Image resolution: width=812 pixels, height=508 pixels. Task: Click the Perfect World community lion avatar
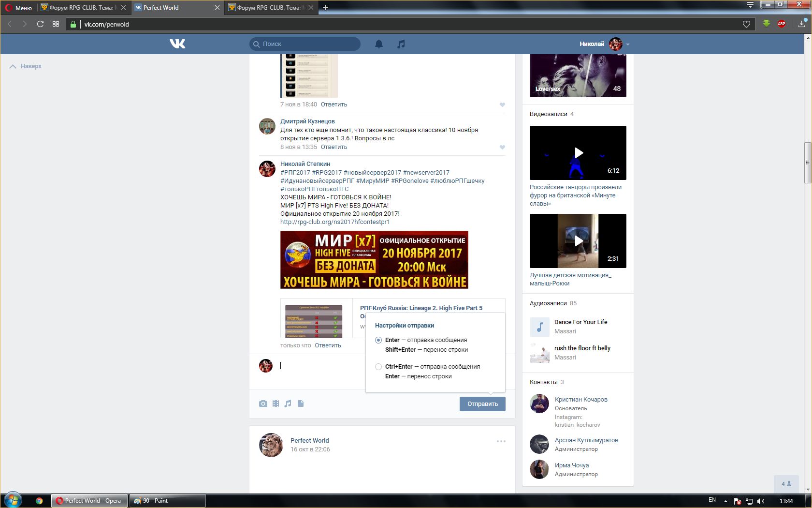(x=271, y=445)
